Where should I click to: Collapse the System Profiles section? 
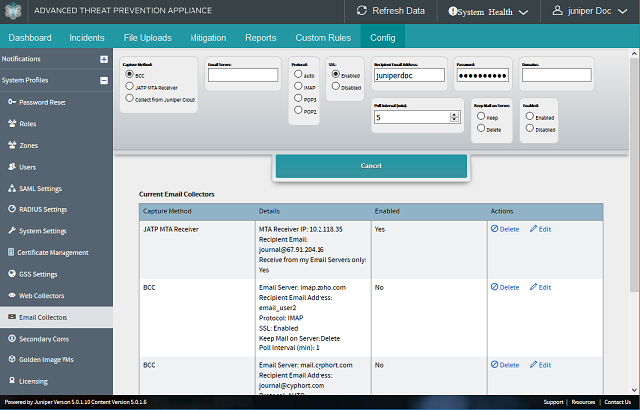tap(104, 80)
